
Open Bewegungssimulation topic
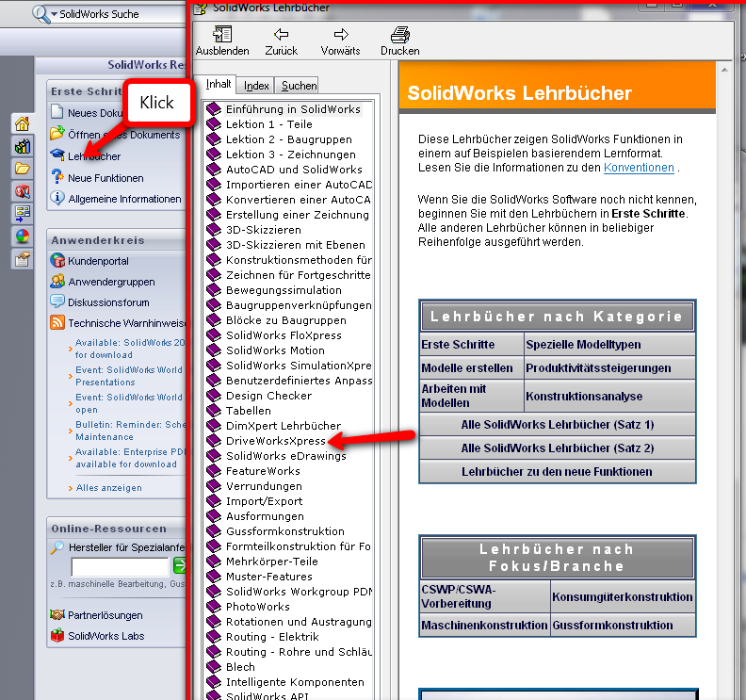pyautogui.click(x=284, y=290)
